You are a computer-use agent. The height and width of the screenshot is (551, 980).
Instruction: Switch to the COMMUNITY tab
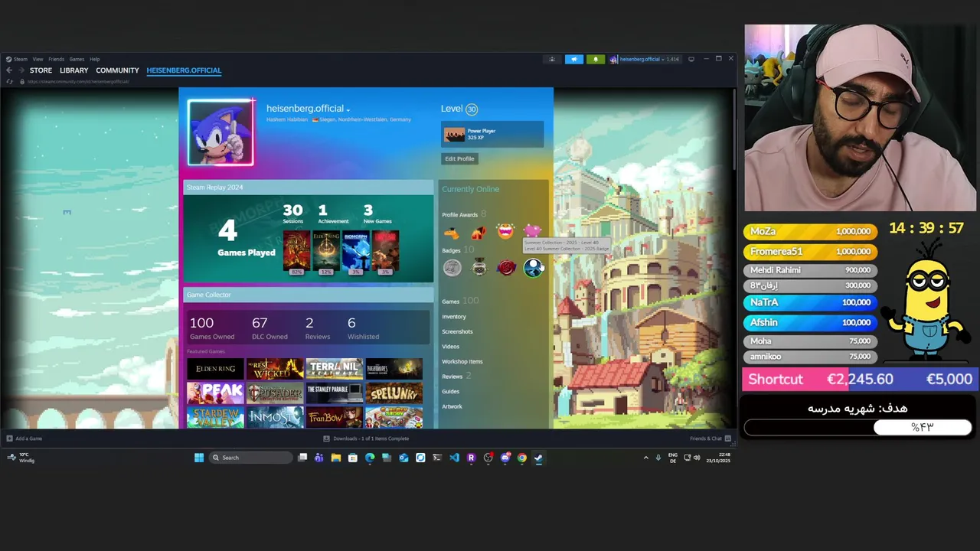click(x=117, y=70)
